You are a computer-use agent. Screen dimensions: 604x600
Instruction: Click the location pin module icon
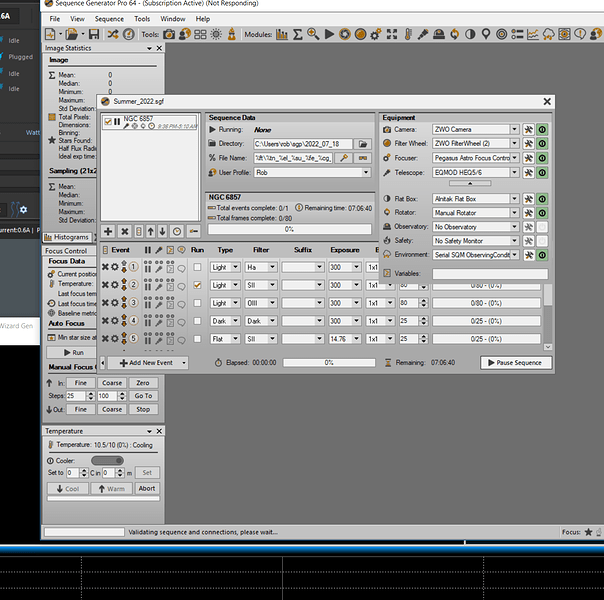[486, 34]
